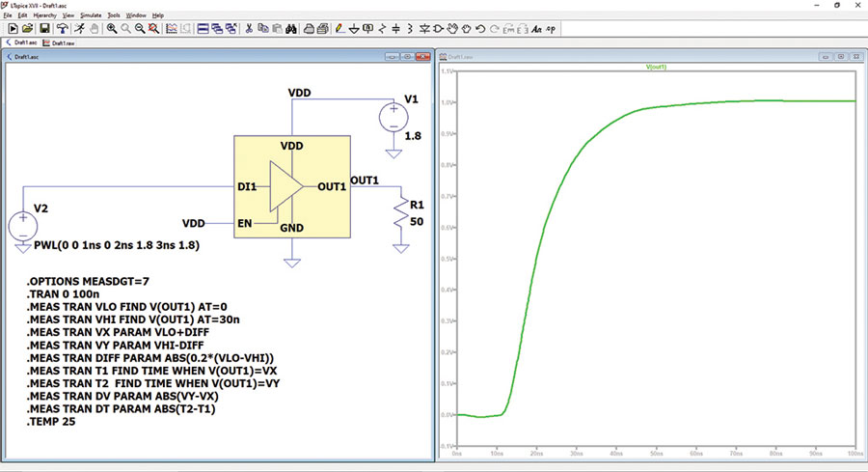868x472 pixels.
Task: Click the SPICE directive .op icon
Action: [551, 29]
